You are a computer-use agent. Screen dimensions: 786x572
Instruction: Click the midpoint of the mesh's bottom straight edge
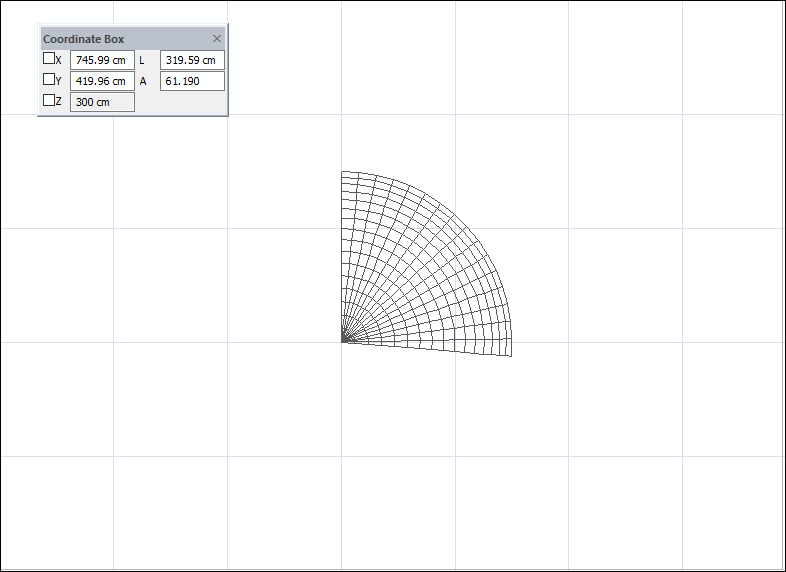pyautogui.click(x=427, y=349)
